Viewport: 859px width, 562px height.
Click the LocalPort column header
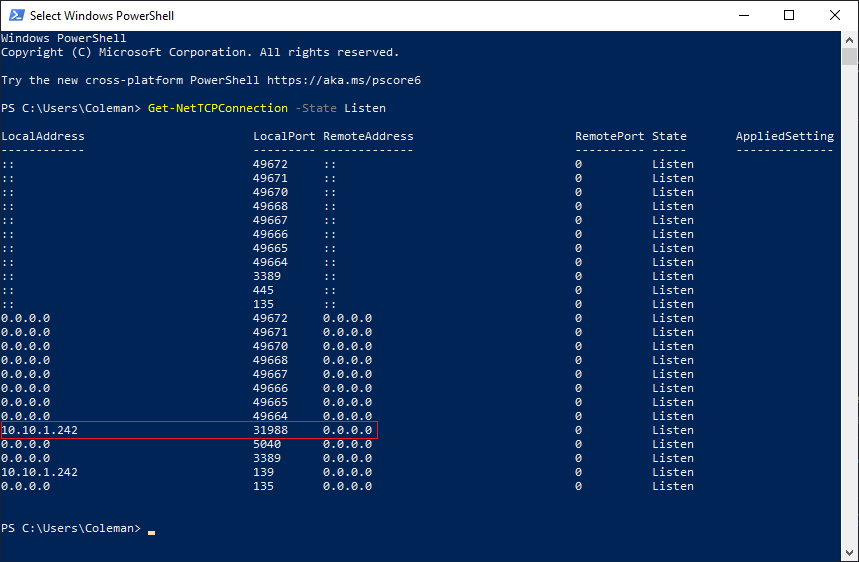284,136
